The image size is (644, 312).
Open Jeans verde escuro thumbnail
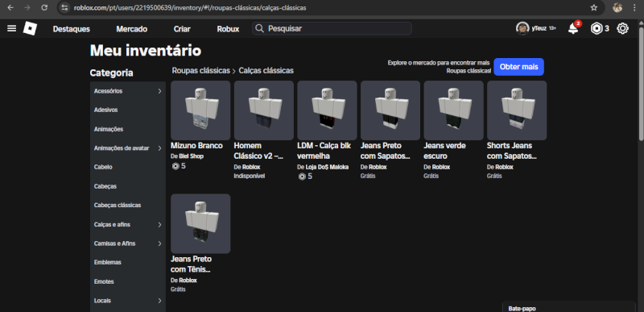coord(453,110)
